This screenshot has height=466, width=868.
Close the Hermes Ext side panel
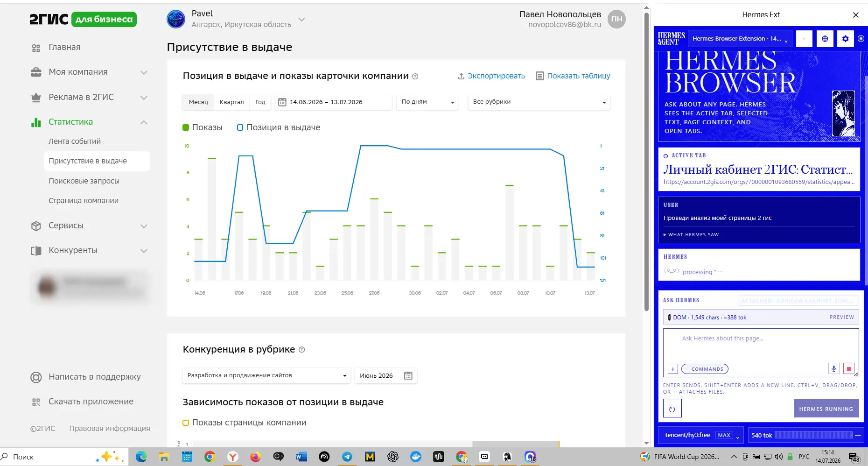(855, 15)
